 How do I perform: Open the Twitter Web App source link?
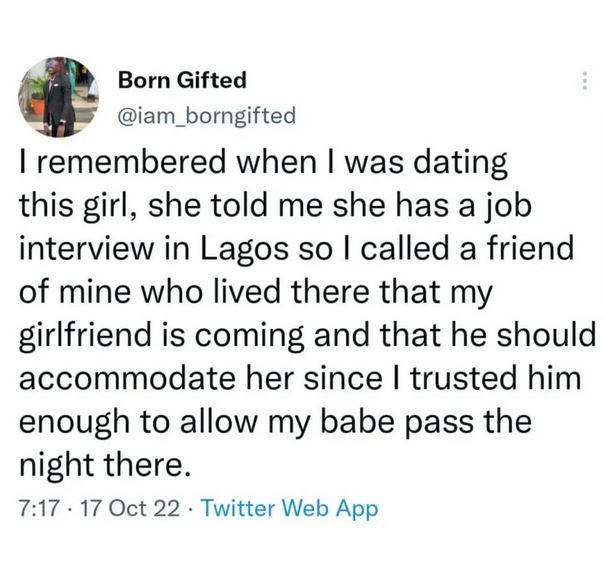pos(290,509)
